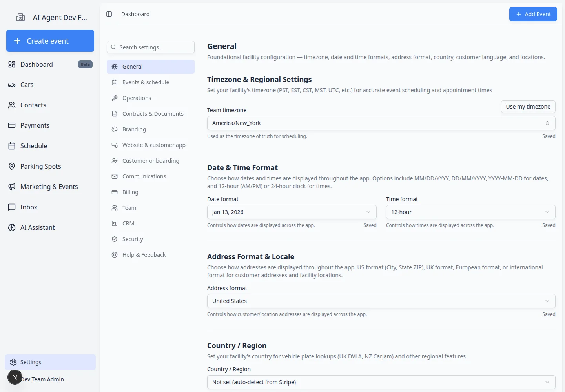The width and height of the screenshot is (565, 392).
Task: Click the AI Assistant brain icon
Action: tap(12, 227)
